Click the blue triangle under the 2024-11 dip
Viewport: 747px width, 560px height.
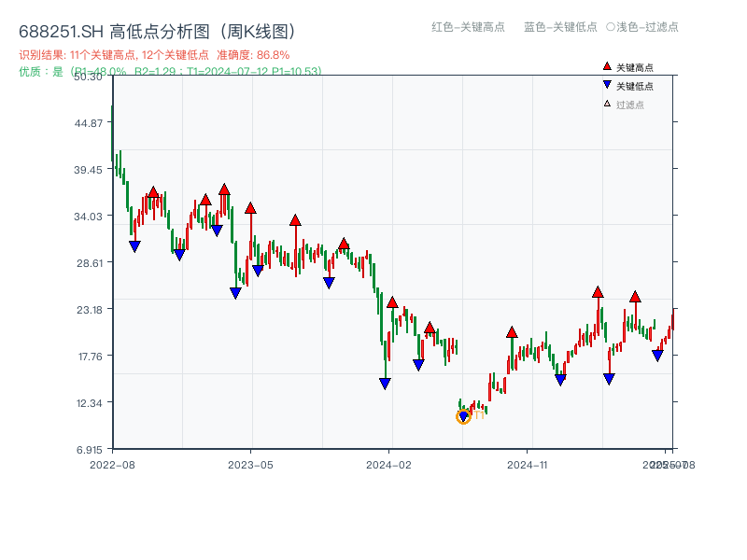click(558, 379)
